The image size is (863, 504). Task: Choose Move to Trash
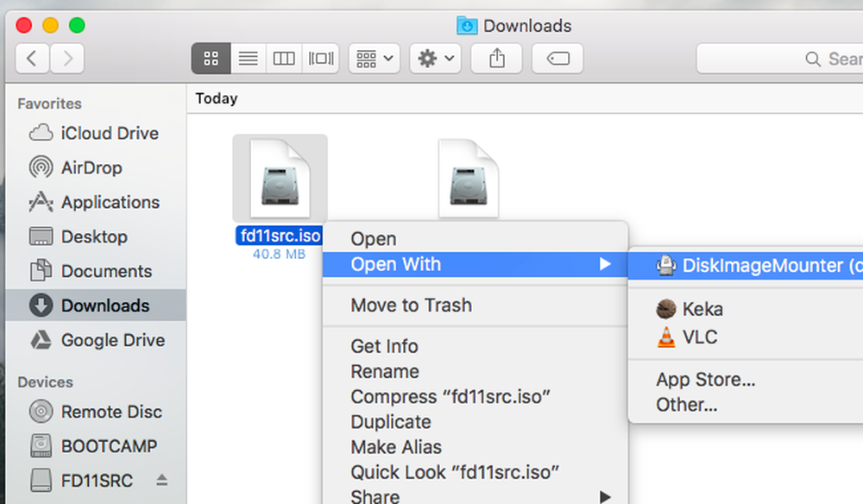click(x=475, y=305)
